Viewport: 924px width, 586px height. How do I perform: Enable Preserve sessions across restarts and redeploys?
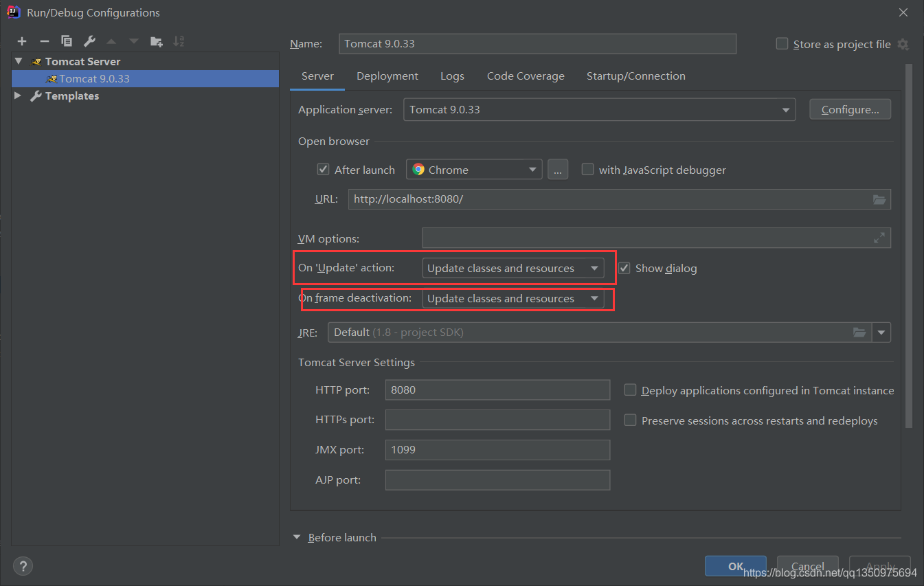click(x=630, y=420)
